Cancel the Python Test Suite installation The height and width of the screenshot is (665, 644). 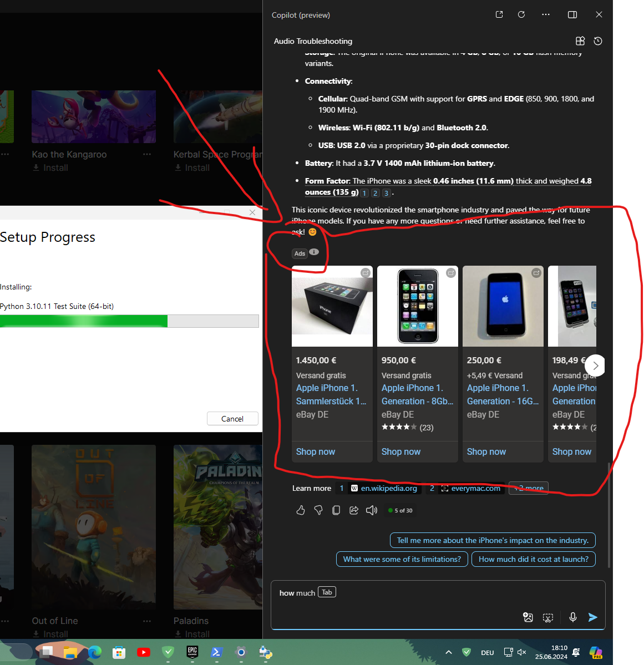[x=232, y=418]
